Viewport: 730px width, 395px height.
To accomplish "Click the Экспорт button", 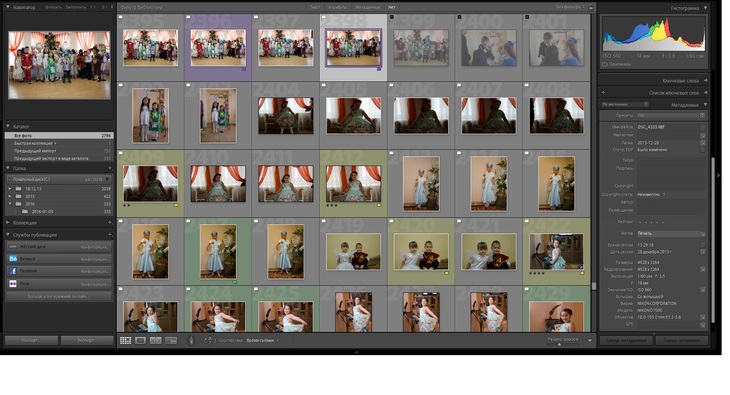I will pyautogui.click(x=87, y=340).
